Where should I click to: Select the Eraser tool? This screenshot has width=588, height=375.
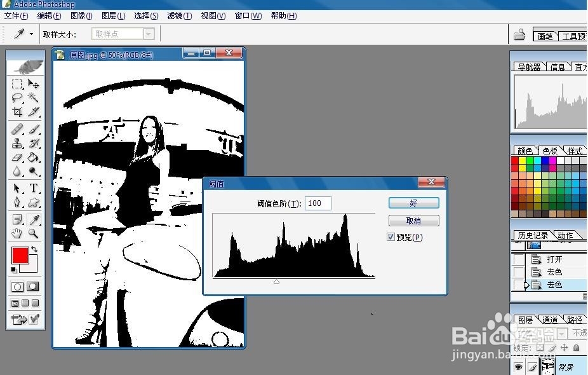click(x=17, y=157)
